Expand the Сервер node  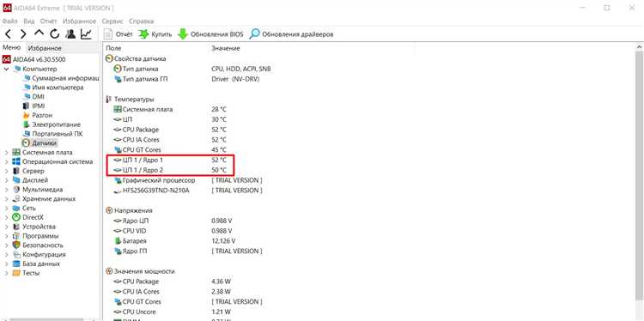tap(6, 171)
